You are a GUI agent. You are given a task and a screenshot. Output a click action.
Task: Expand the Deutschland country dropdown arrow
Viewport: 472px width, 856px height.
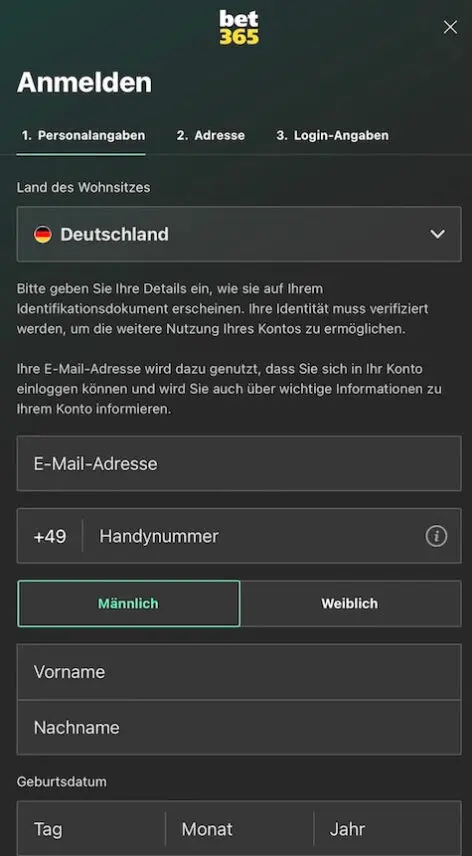[x=438, y=234]
